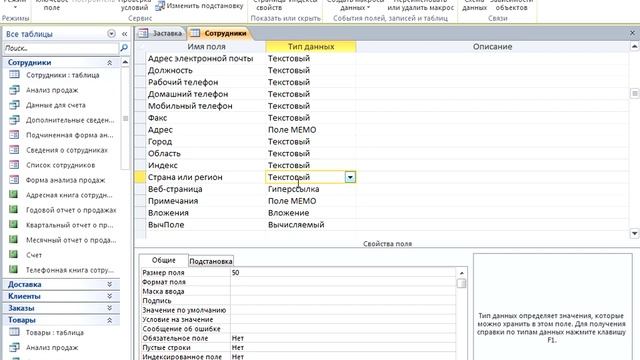This screenshot has width=640, height=360.
Task: Open the Годовой отчет о продажах report
Action: click(71, 210)
